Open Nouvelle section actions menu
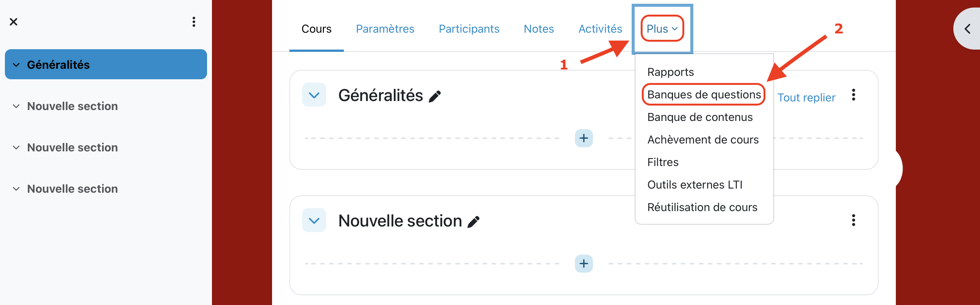Viewport: 980px width, 305px height. point(853,220)
